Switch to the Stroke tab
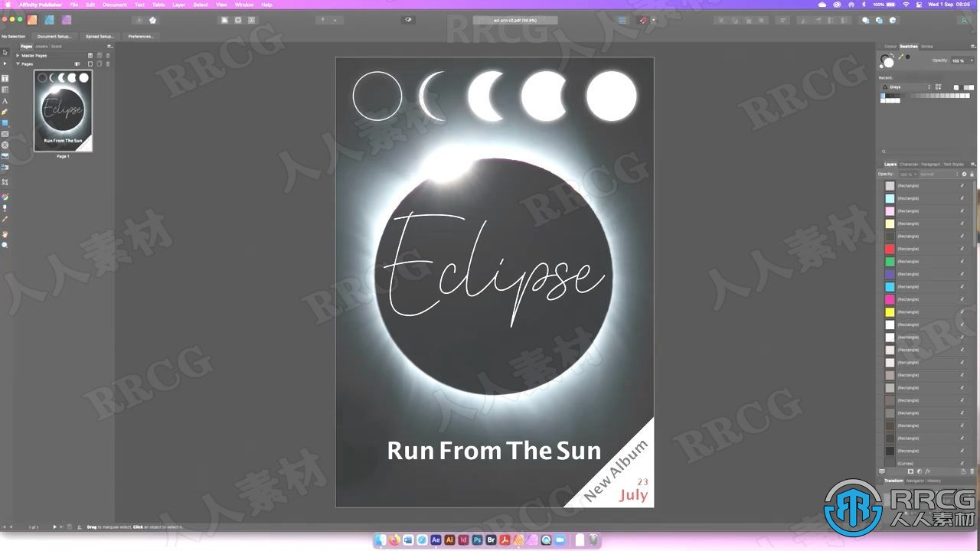Viewport: 980px width, 551px height. [926, 47]
